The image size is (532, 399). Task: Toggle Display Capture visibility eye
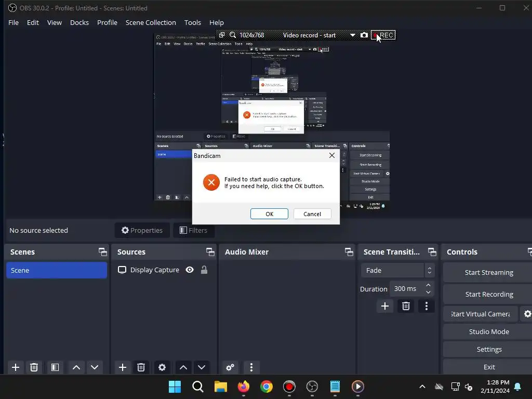pyautogui.click(x=190, y=270)
